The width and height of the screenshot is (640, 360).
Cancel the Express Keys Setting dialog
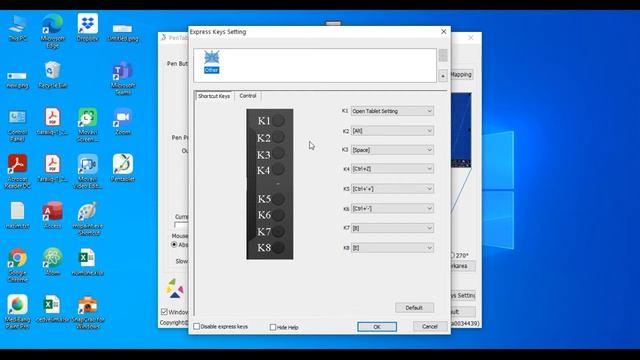429,326
